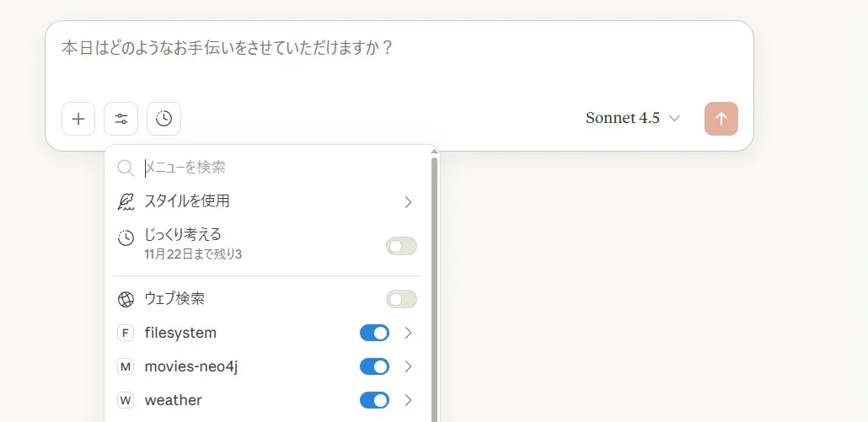The width and height of the screenshot is (868, 422).
Task: Select the スタイルを使用 menu entry
Action: click(187, 201)
